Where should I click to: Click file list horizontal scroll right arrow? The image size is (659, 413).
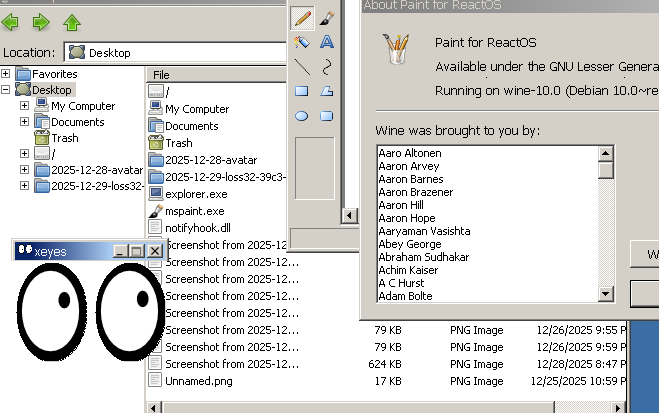click(x=617, y=408)
